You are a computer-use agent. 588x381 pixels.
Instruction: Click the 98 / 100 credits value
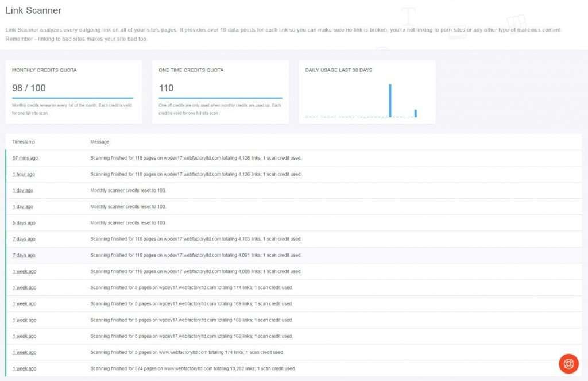[29, 88]
